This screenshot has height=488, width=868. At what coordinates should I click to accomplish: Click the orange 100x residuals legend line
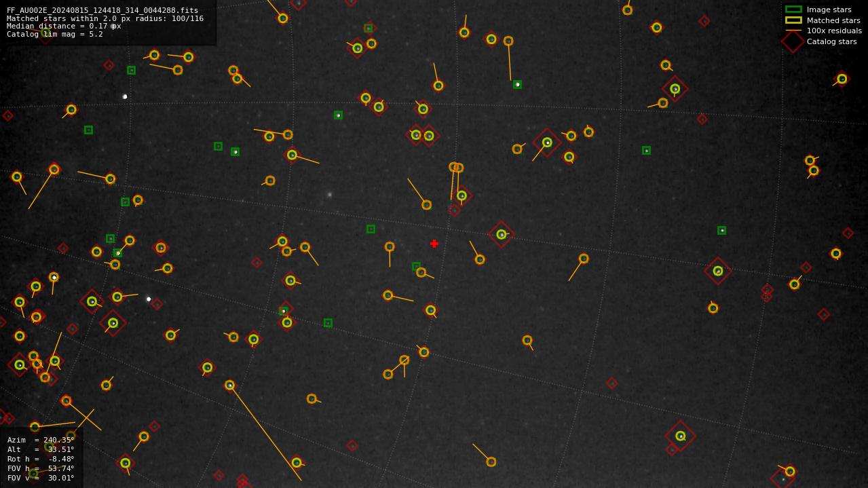(x=793, y=31)
